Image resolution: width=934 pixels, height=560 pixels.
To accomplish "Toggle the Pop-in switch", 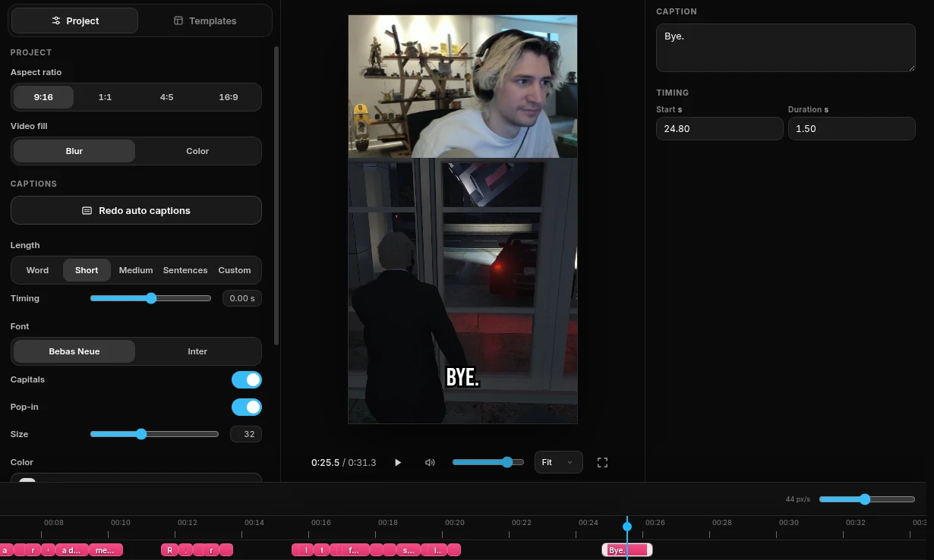I will tap(247, 407).
